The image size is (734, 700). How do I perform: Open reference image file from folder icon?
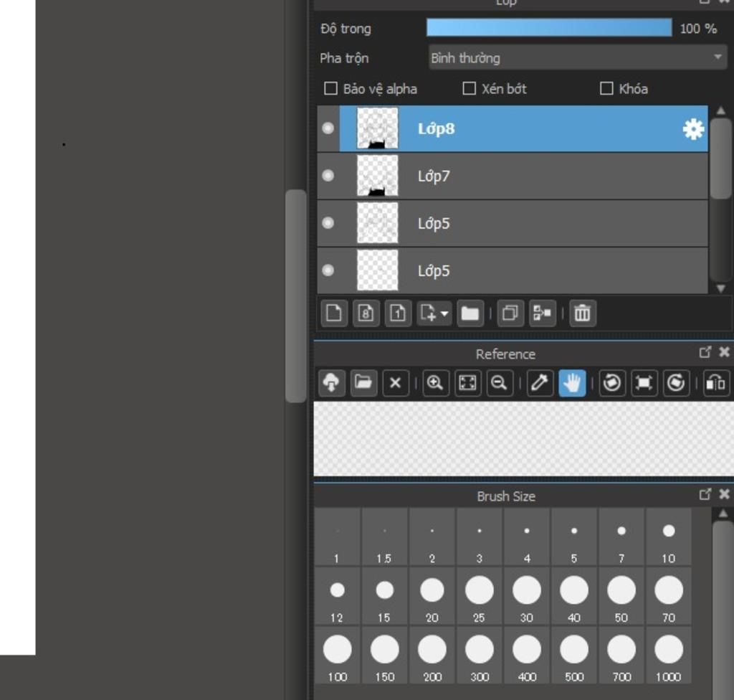point(363,383)
